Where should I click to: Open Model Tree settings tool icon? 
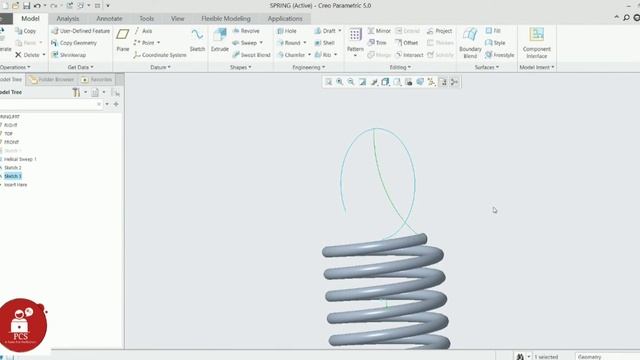[x=76, y=93]
